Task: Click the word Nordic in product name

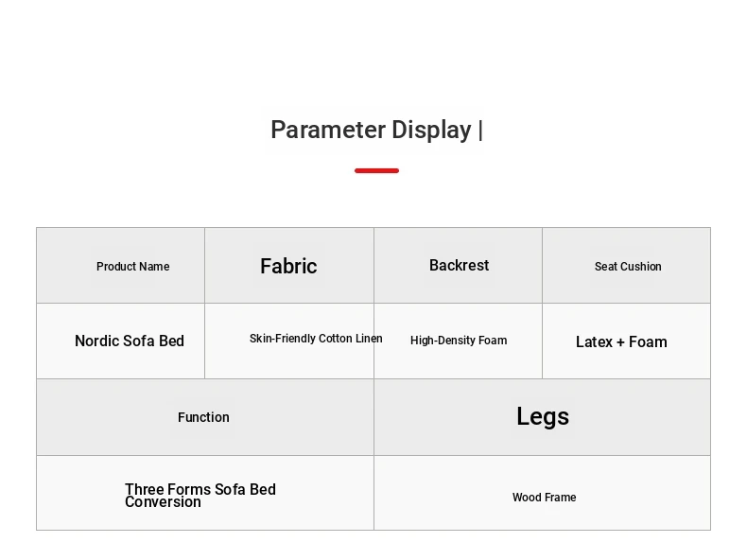Action: (96, 341)
